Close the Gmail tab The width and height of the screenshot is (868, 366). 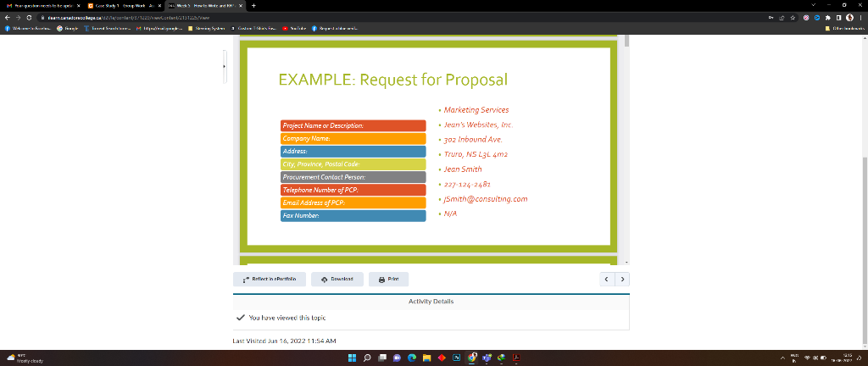[x=78, y=6]
